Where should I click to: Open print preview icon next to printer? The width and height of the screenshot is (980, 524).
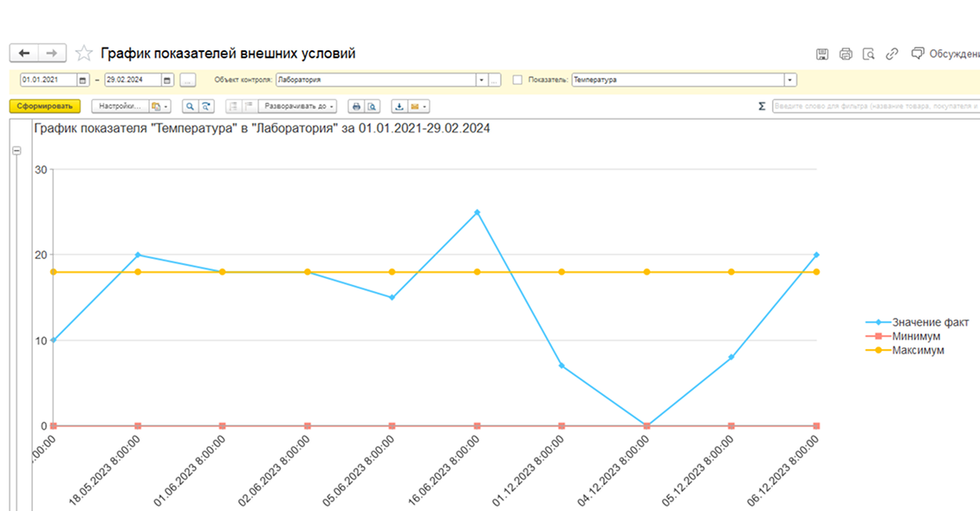(372, 107)
